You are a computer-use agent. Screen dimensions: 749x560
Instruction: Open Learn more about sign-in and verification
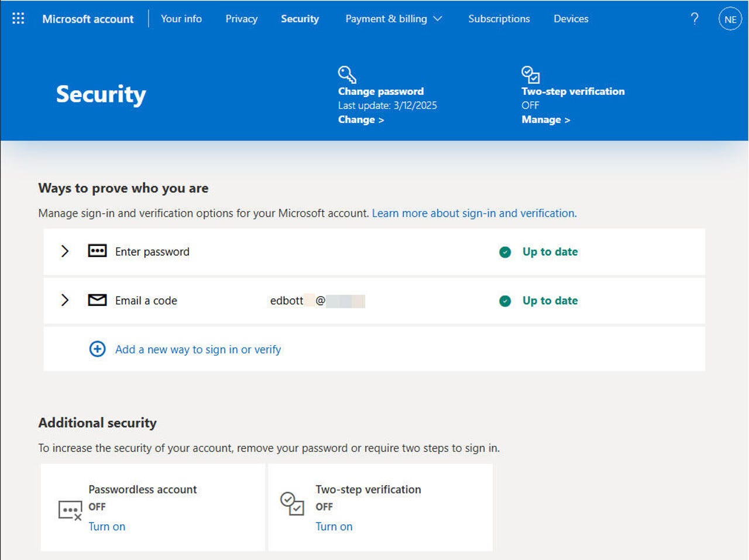(x=474, y=213)
